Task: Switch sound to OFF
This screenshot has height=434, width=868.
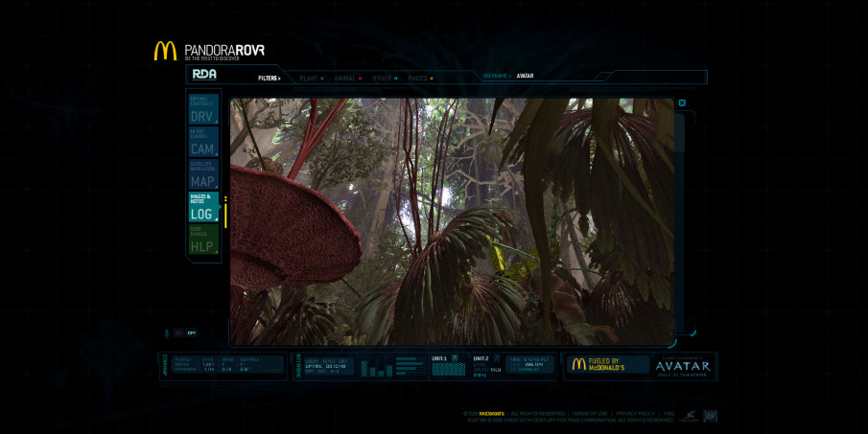Action: (192, 333)
